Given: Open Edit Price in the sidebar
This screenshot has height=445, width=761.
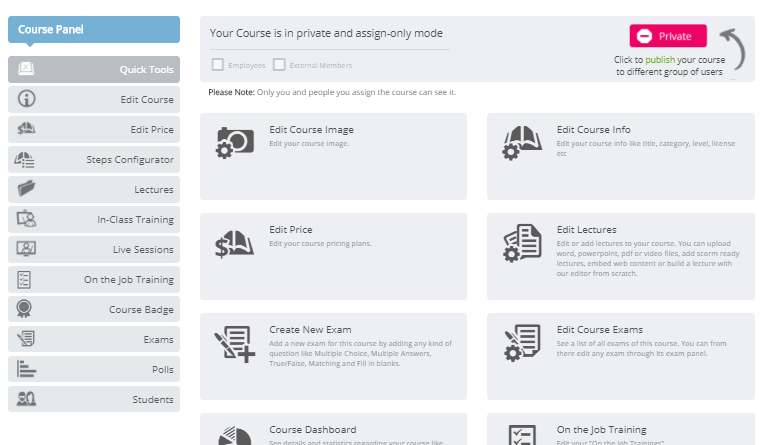Looking at the screenshot, I should click(94, 130).
